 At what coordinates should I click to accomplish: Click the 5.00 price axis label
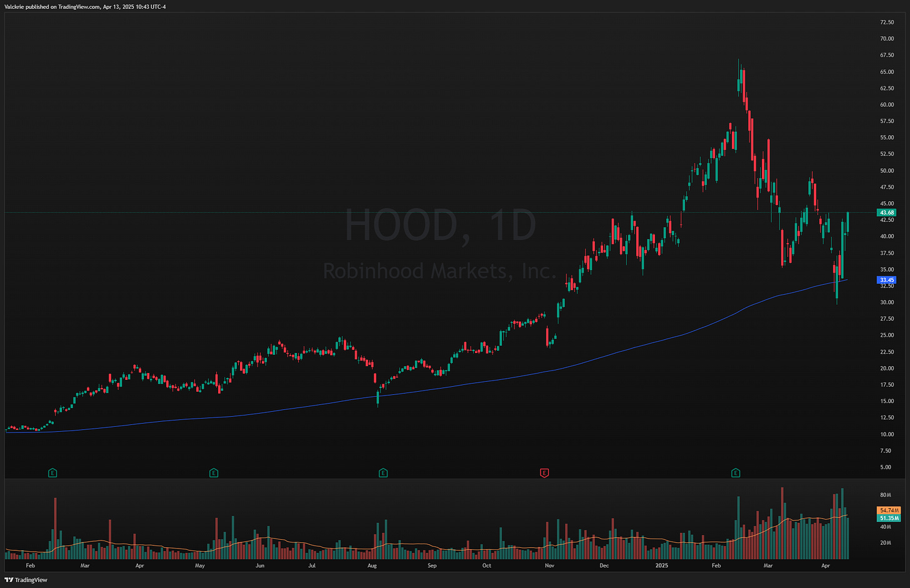(886, 467)
